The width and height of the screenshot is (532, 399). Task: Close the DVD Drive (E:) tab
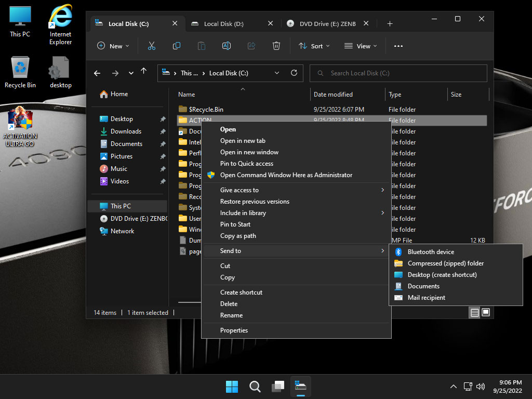366,23
